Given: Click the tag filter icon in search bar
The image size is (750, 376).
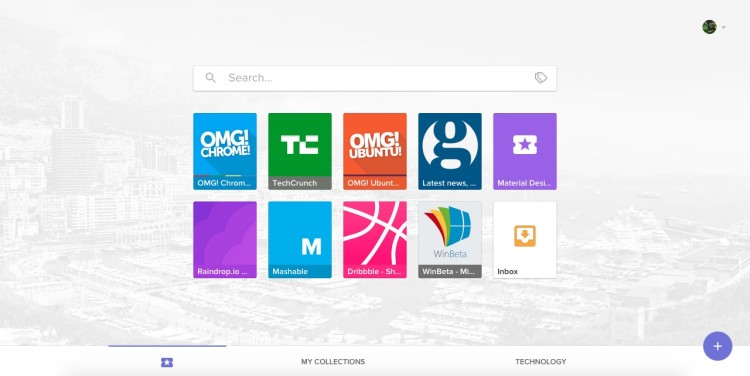Looking at the screenshot, I should [x=540, y=77].
